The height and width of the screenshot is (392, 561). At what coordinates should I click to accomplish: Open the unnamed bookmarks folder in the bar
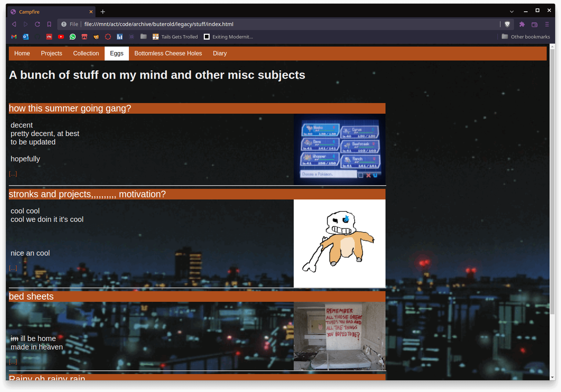tap(144, 37)
